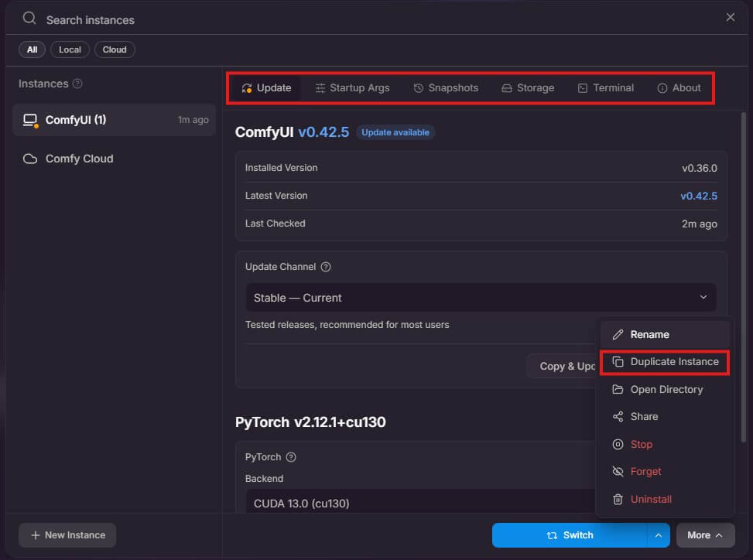Switch to the Snapshots tab
Screen dimensions: 753x560
click(x=446, y=88)
